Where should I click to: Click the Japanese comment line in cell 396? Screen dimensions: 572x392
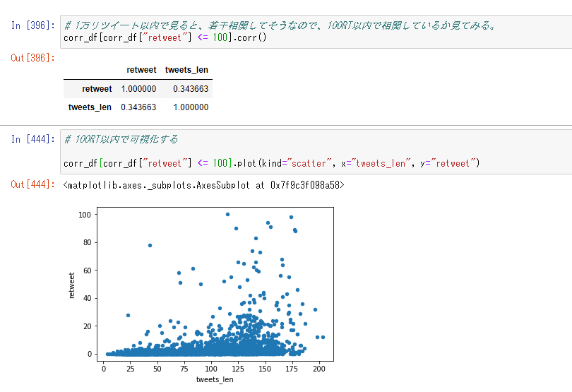[x=280, y=26]
